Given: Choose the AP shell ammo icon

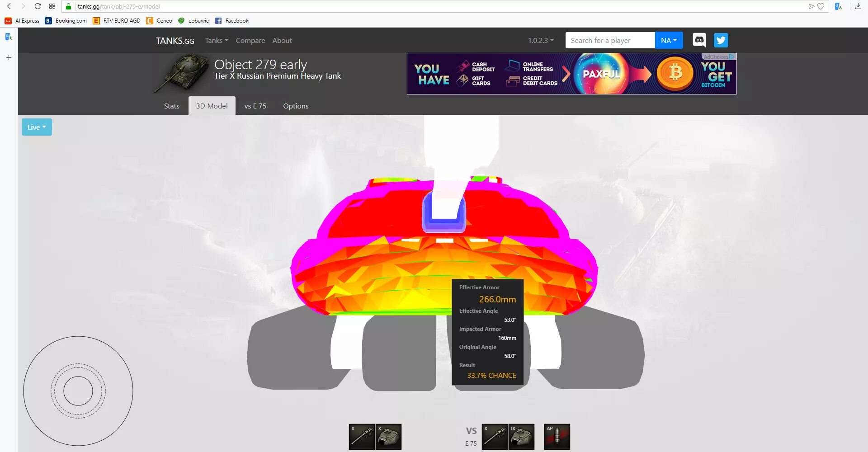Looking at the screenshot, I should (x=557, y=437).
